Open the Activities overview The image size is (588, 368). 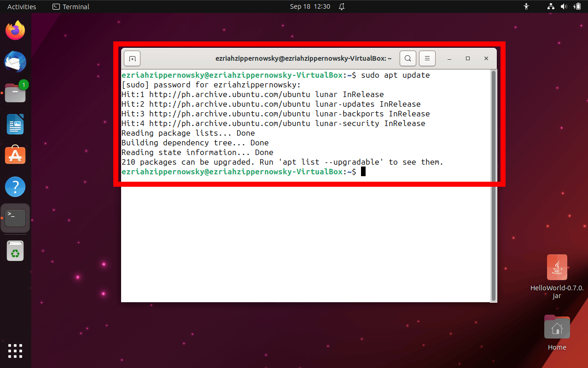[21, 6]
